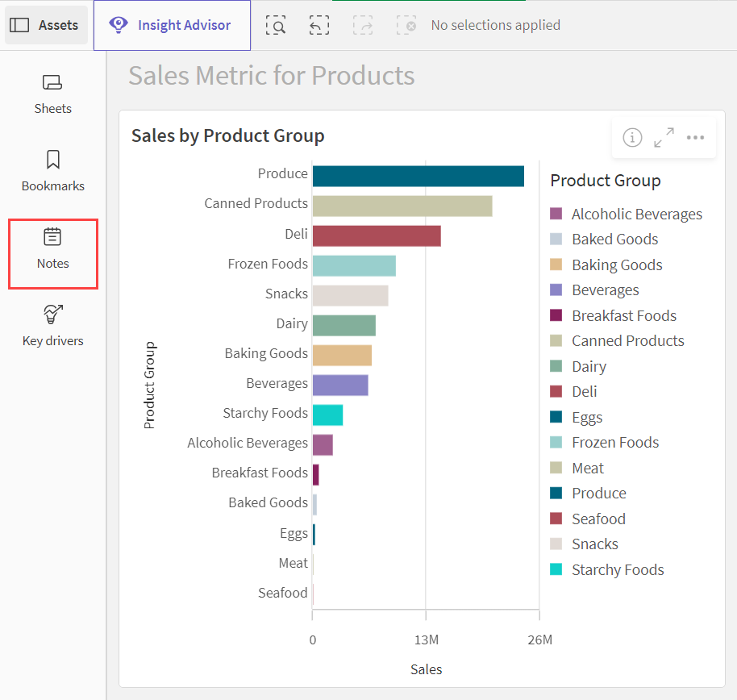The image size is (737, 700).
Task: Click Canned Products legend swatch
Action: click(556, 341)
